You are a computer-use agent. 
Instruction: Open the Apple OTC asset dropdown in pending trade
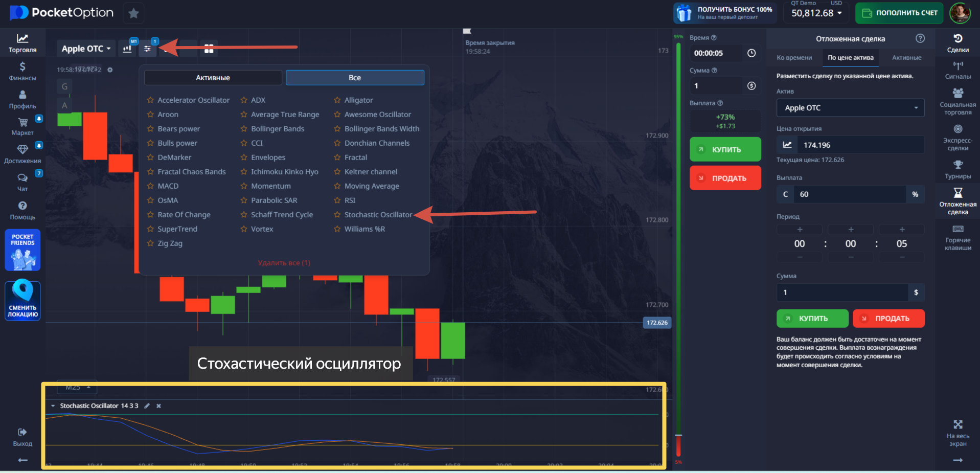pyautogui.click(x=850, y=108)
